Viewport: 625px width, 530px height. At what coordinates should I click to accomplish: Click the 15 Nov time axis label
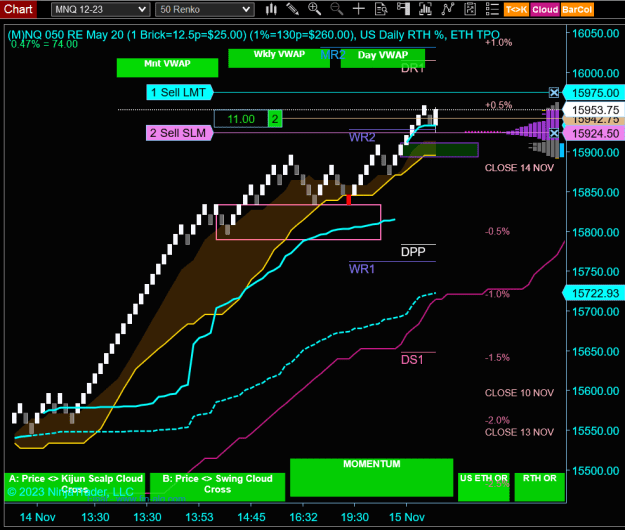click(x=407, y=517)
